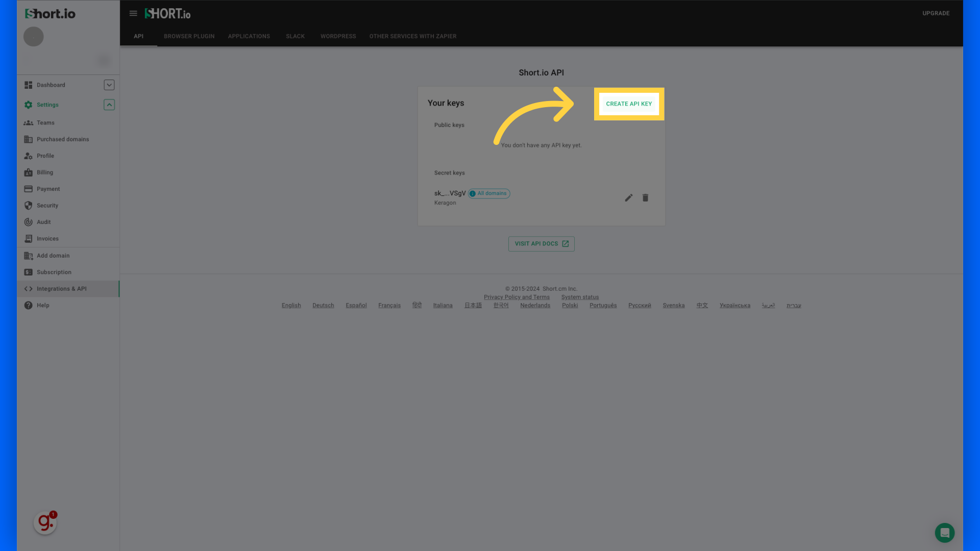Click the Grammarly widget icon
The height and width of the screenshot is (551, 980).
pos(45,523)
